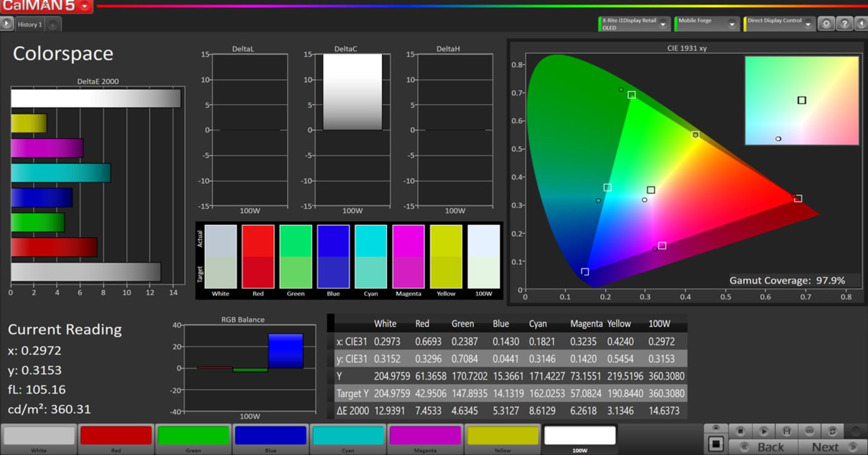The image size is (868, 455).
Task: Switch to the History 1 tab
Action: [29, 24]
